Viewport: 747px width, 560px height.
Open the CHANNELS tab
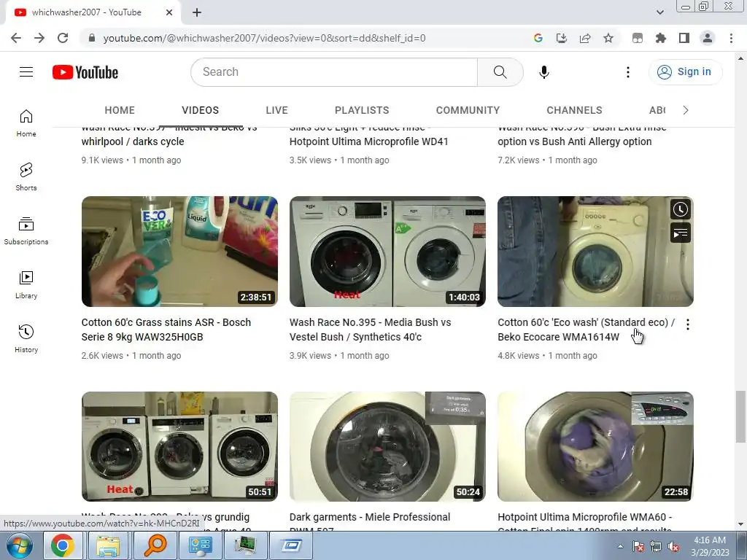coord(575,110)
